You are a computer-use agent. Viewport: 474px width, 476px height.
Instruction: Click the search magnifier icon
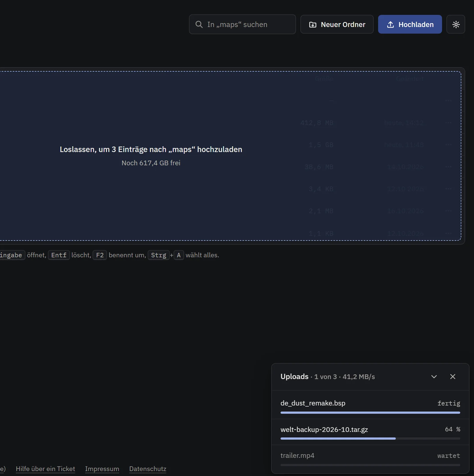(x=199, y=25)
